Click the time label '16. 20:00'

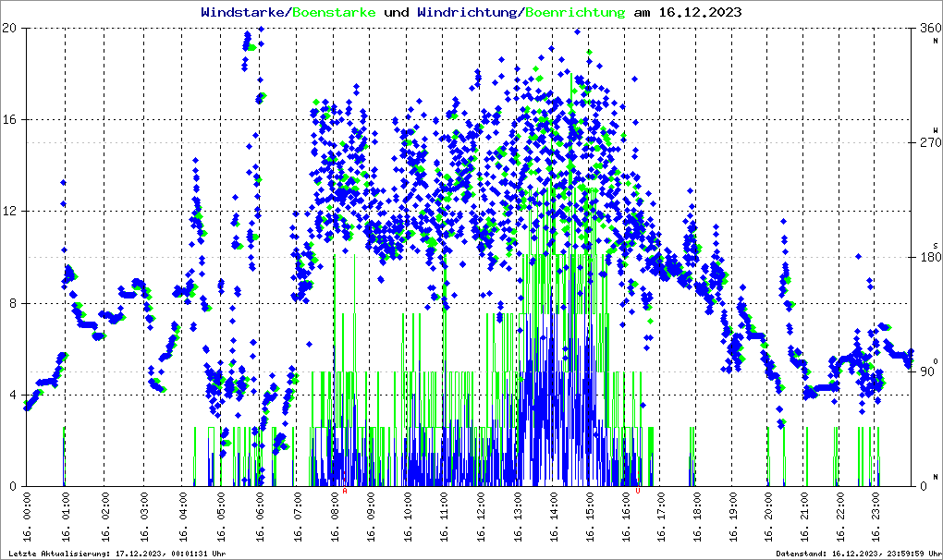[768, 517]
